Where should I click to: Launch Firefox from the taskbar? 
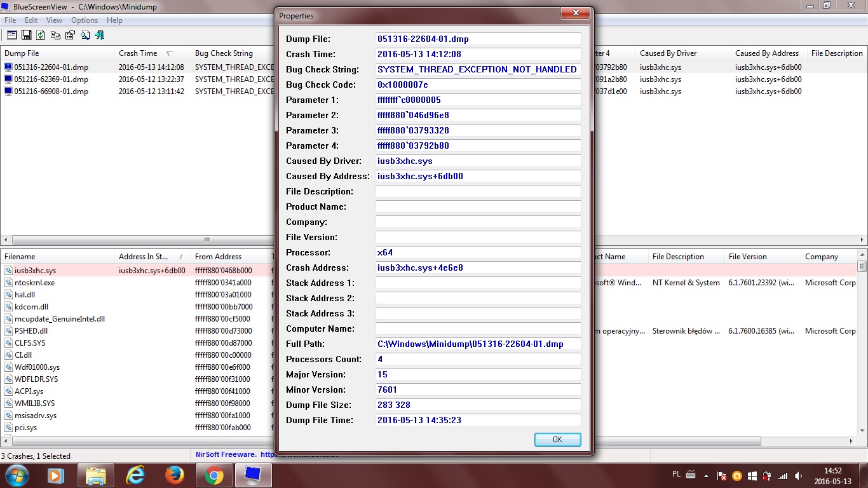174,475
